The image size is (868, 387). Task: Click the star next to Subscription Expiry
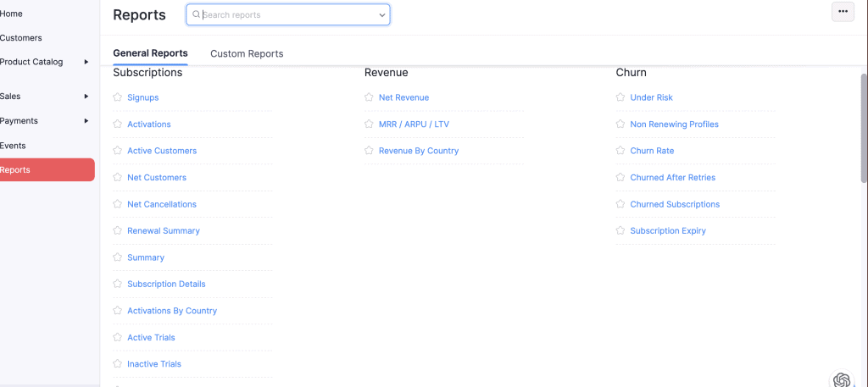tap(620, 230)
